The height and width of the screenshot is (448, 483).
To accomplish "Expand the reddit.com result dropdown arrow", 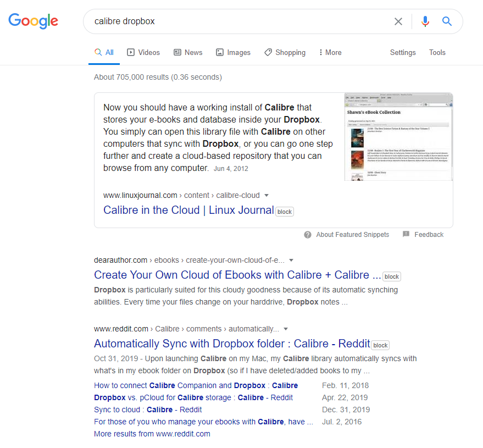I will point(286,329).
